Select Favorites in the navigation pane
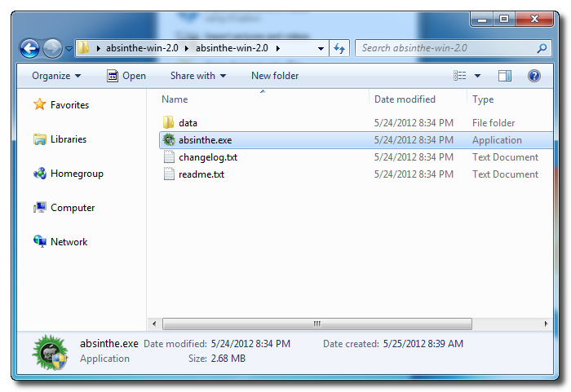This screenshot has width=571, height=392. point(69,105)
